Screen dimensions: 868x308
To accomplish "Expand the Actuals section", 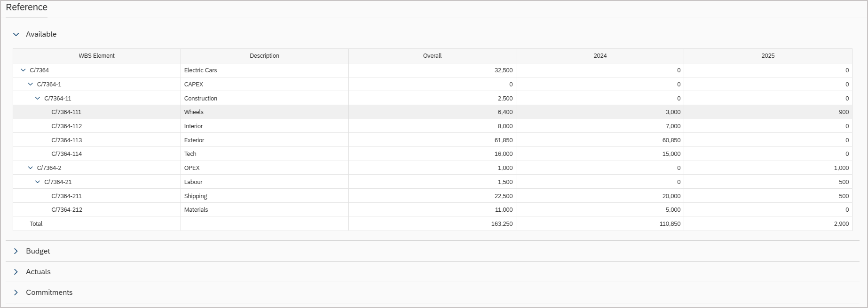I will tap(17, 271).
